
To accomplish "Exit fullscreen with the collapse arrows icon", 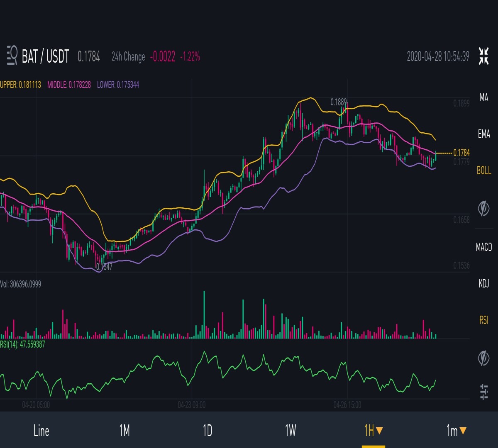I will tap(483, 56).
